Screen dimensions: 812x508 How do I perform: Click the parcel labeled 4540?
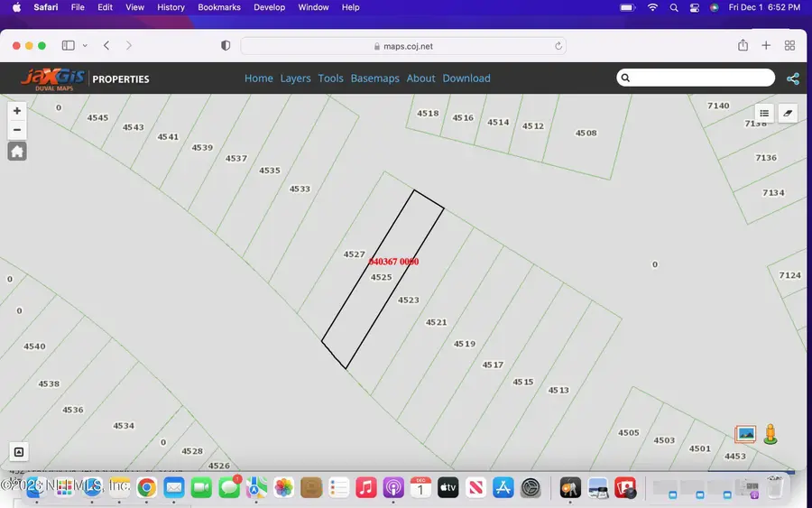34,346
